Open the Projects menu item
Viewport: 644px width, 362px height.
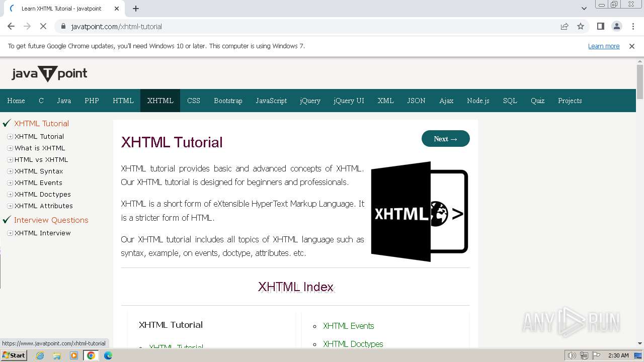(x=570, y=101)
